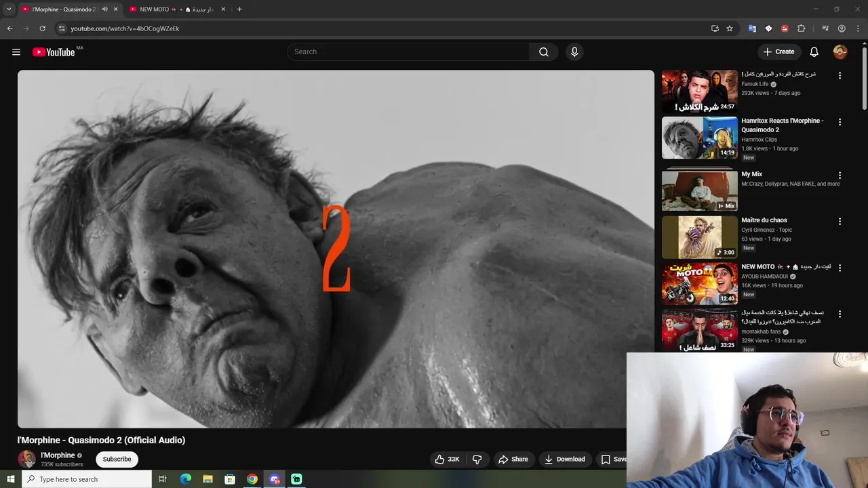Viewport: 868px width, 488px height.
Task: Open File Explorer from the taskbar
Action: [x=208, y=479]
